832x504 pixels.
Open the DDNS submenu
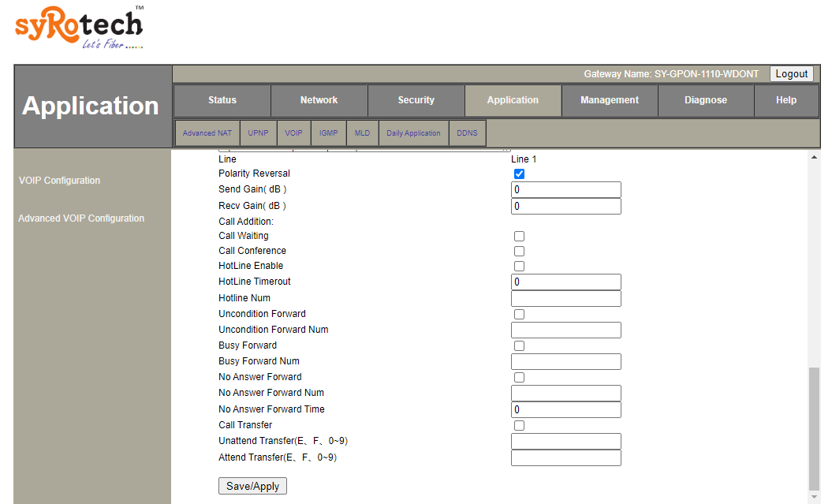(x=467, y=133)
